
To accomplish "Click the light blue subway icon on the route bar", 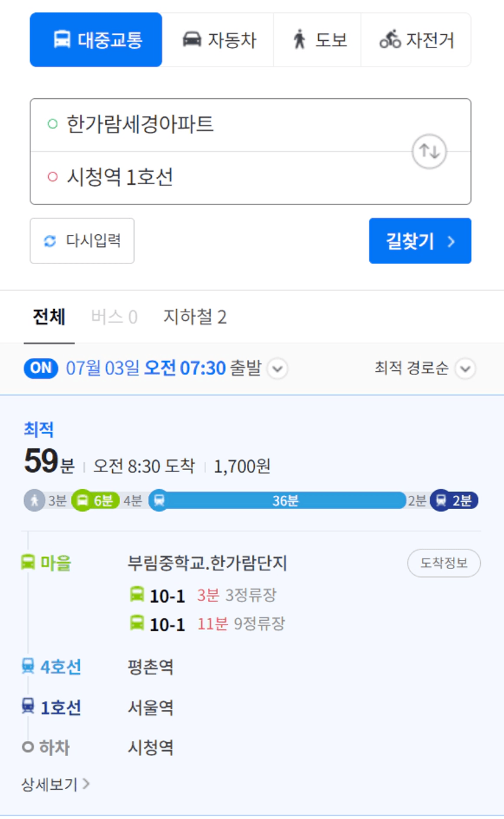I will [x=159, y=501].
